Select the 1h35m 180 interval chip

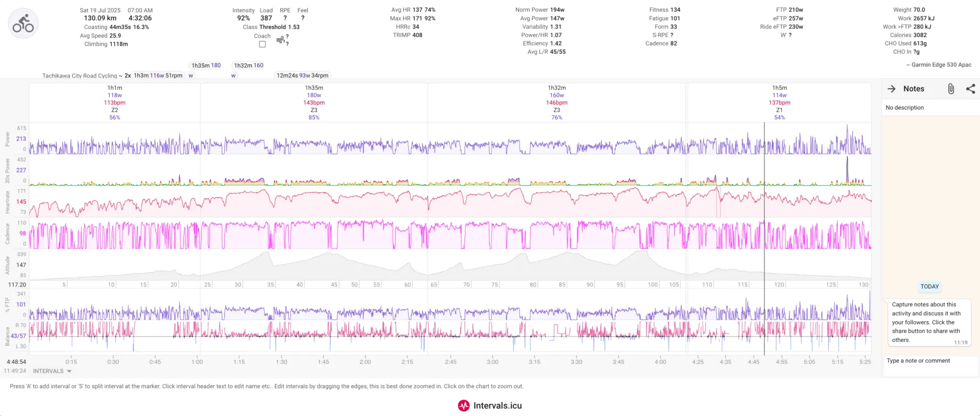(206, 65)
